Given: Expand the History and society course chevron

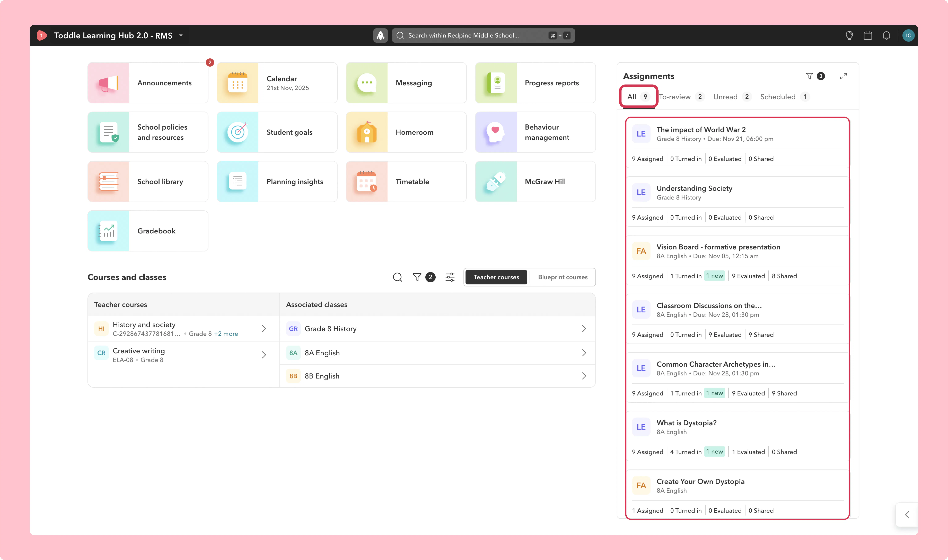Looking at the screenshot, I should click(264, 329).
